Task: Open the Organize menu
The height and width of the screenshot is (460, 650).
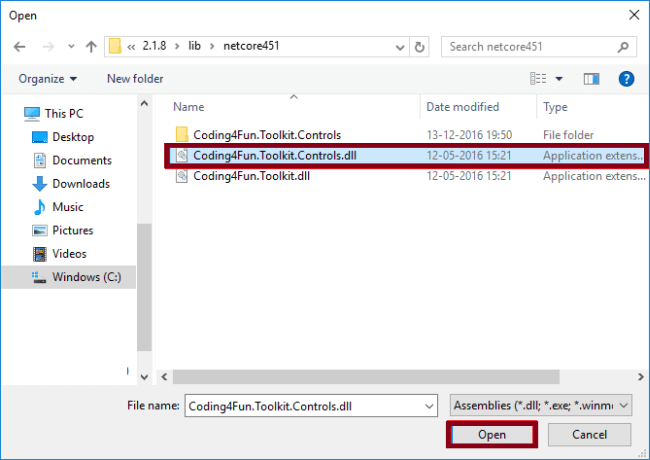Action: pos(48,79)
